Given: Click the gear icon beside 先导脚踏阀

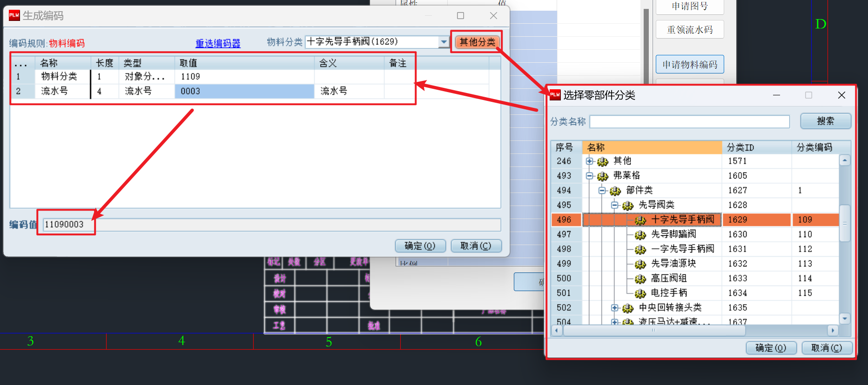Looking at the screenshot, I should [640, 235].
